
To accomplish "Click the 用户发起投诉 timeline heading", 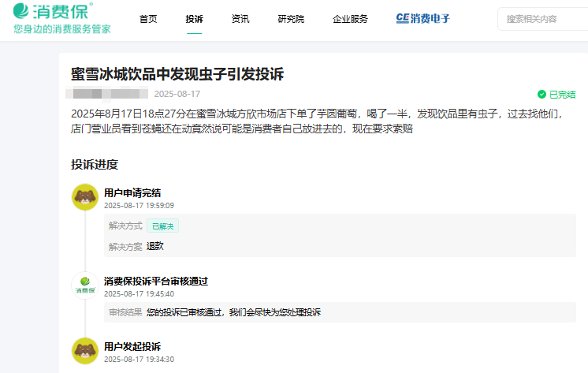I will [132, 347].
